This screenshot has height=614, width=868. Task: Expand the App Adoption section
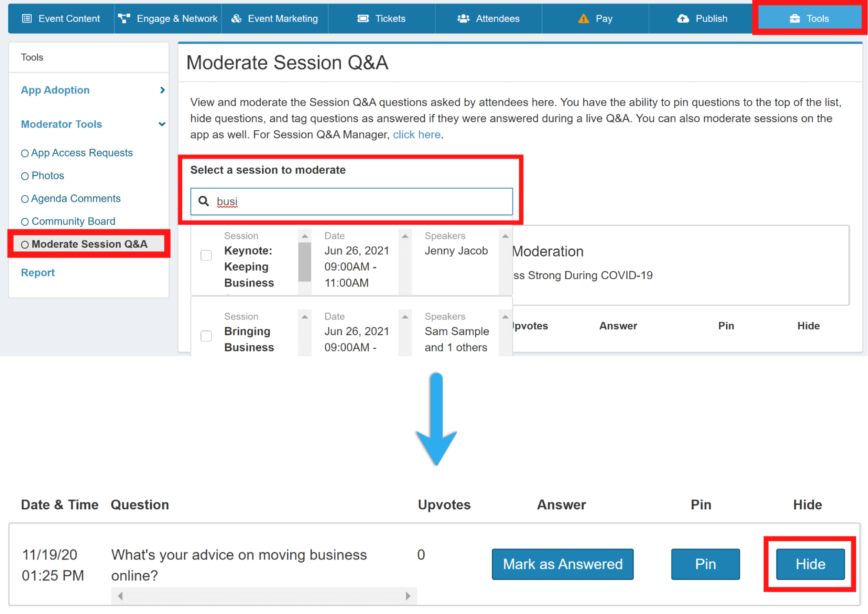(x=162, y=90)
